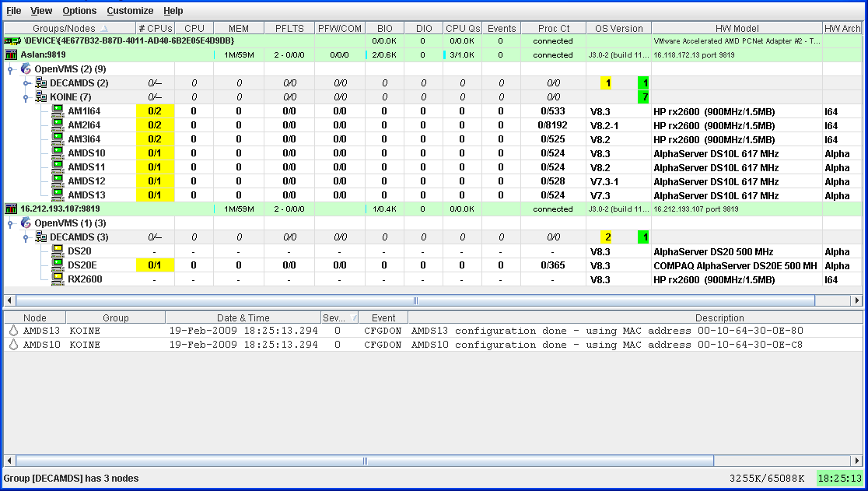Click the Aslan:9819 collector icon
This screenshot has height=491, width=868.
11,54
